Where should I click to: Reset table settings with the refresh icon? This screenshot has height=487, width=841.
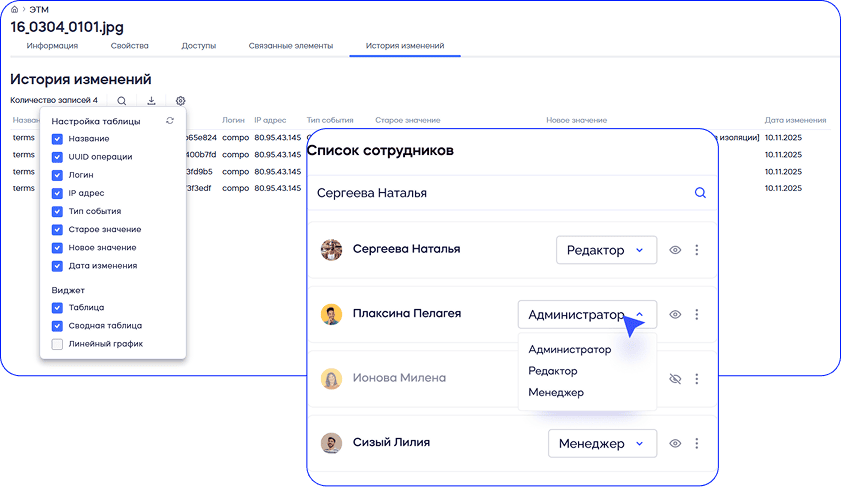point(170,121)
